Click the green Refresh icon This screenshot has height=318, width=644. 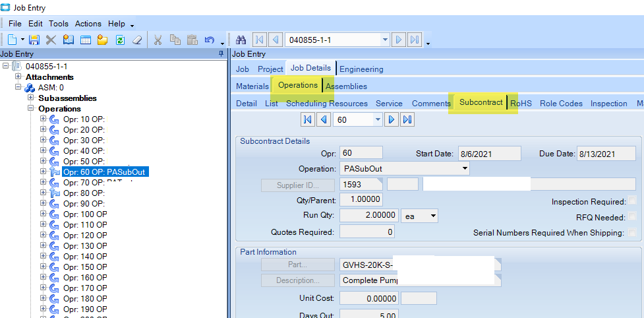[x=120, y=40]
